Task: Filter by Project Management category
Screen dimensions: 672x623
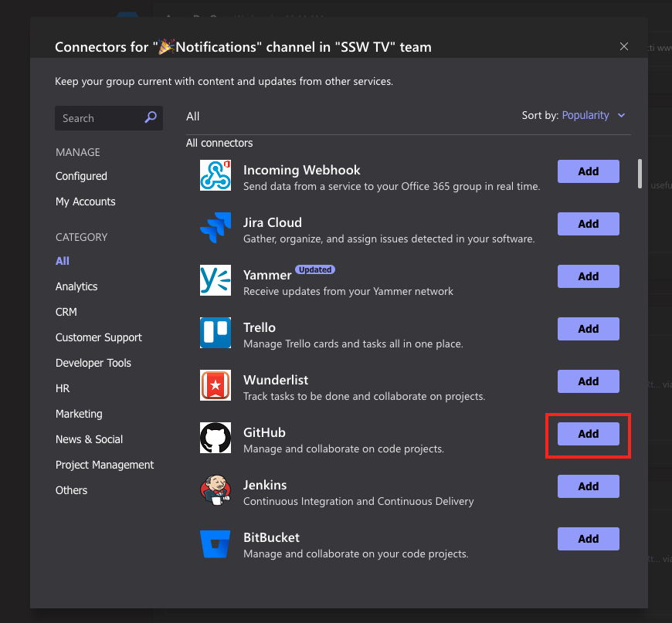Action: coord(104,465)
